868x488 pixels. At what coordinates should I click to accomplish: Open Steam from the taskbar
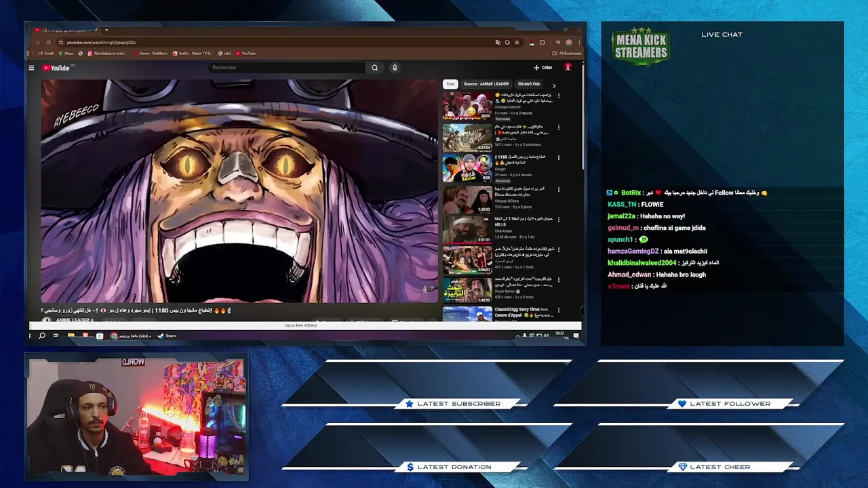click(166, 335)
